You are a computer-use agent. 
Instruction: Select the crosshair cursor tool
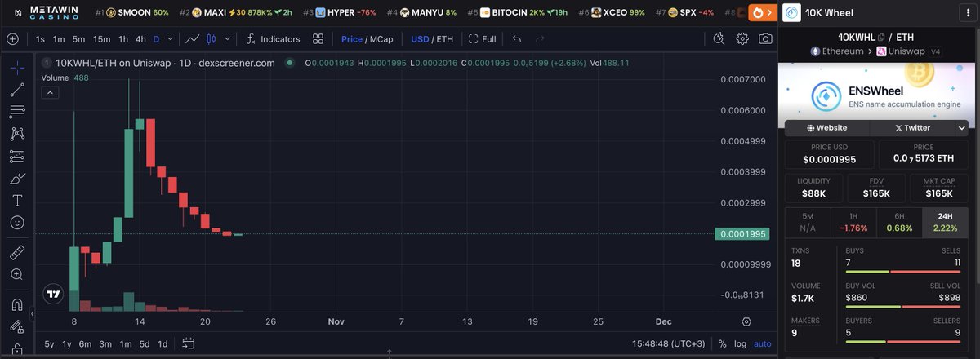pyautogui.click(x=16, y=68)
